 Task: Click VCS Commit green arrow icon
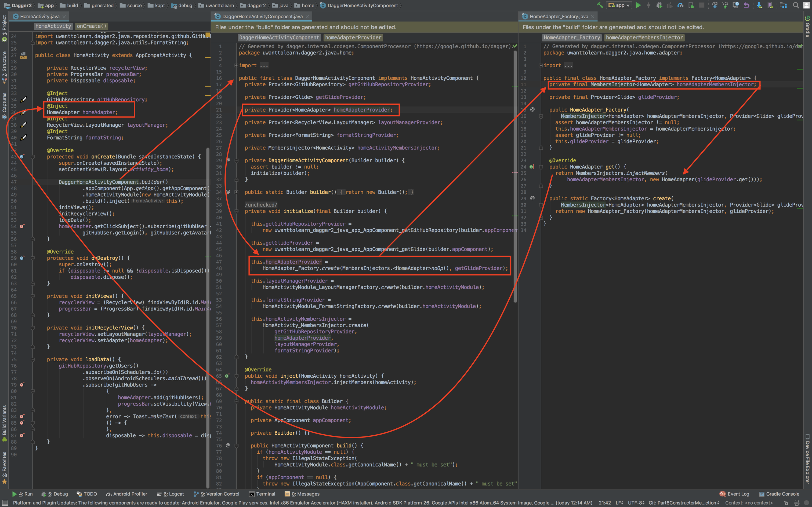pyautogui.click(x=725, y=5)
